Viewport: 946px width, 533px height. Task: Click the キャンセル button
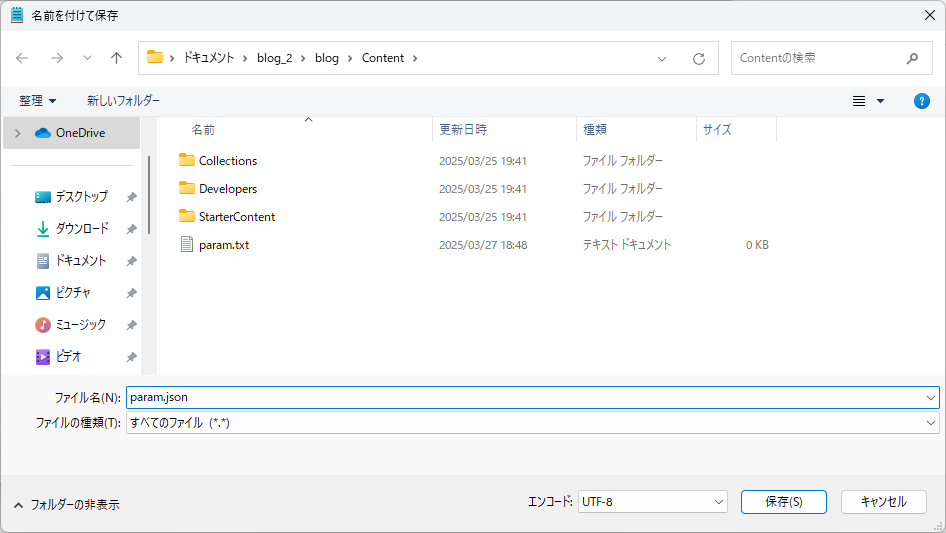(883, 502)
